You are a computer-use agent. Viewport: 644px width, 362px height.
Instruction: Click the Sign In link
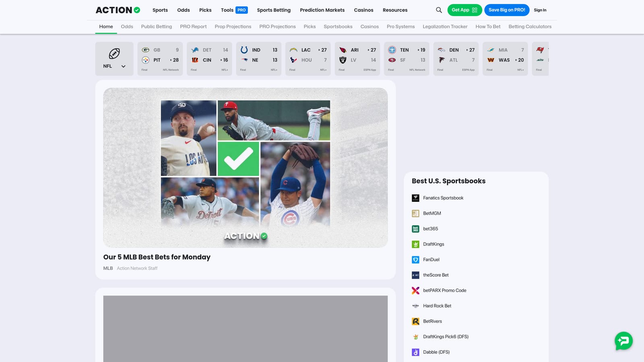pyautogui.click(x=540, y=10)
